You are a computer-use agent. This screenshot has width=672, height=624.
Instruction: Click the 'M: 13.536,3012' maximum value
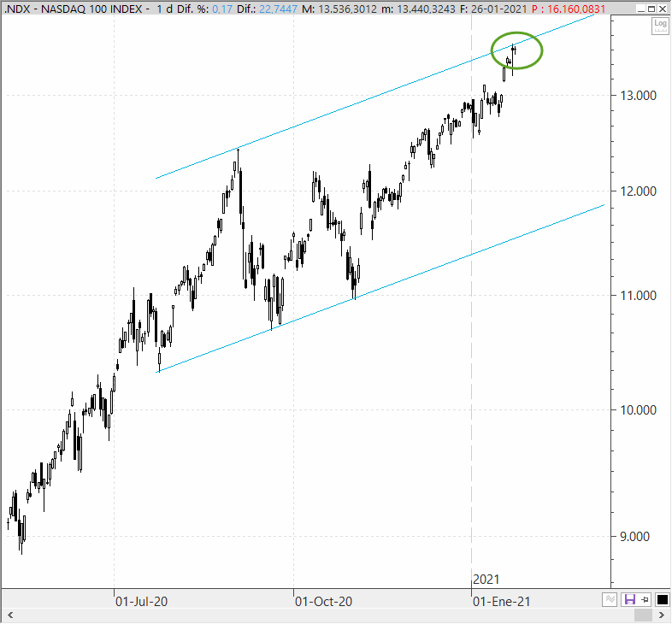[339, 9]
